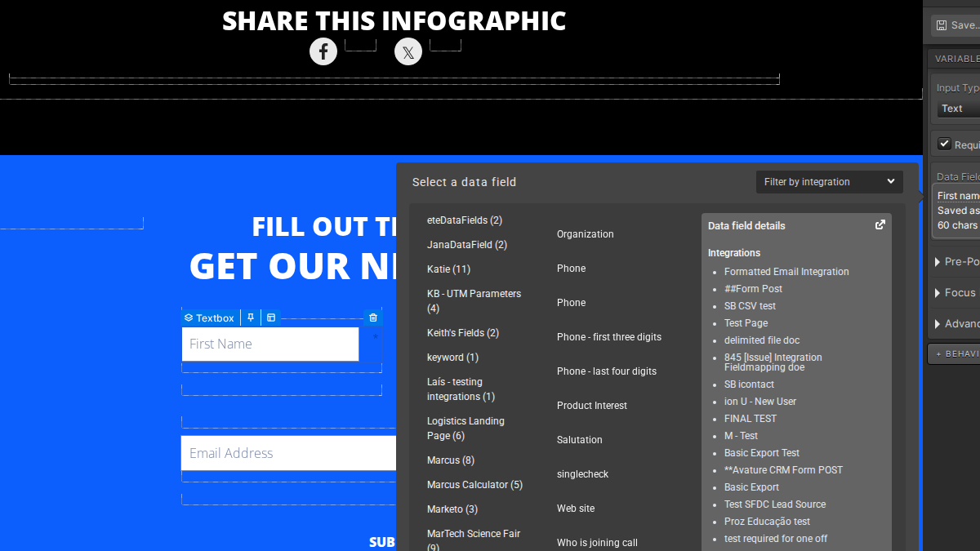
Task: Choose Phone - last four digits field
Action: point(607,371)
